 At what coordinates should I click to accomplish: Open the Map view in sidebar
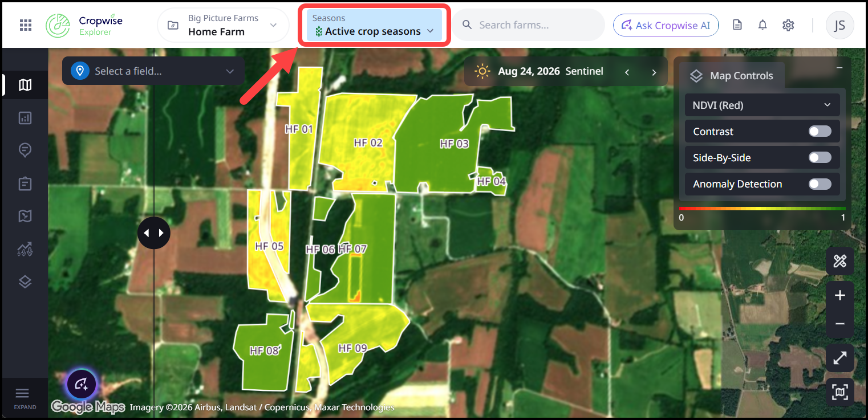pyautogui.click(x=25, y=85)
